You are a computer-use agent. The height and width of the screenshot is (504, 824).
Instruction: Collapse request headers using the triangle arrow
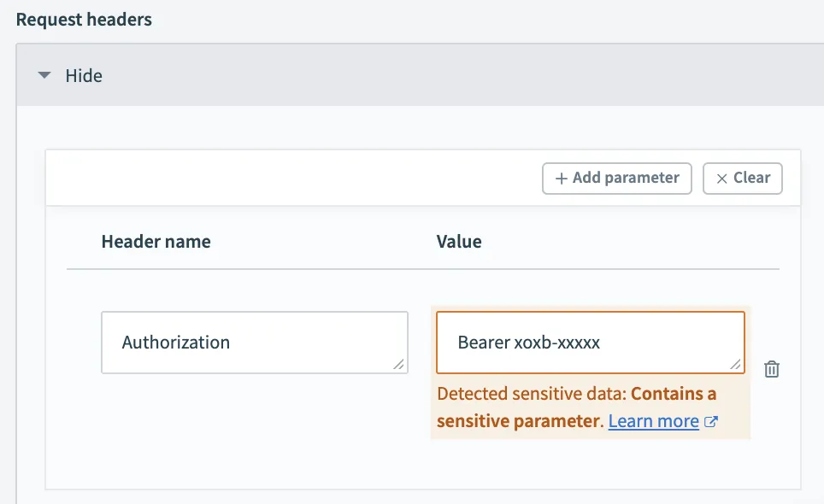44,75
